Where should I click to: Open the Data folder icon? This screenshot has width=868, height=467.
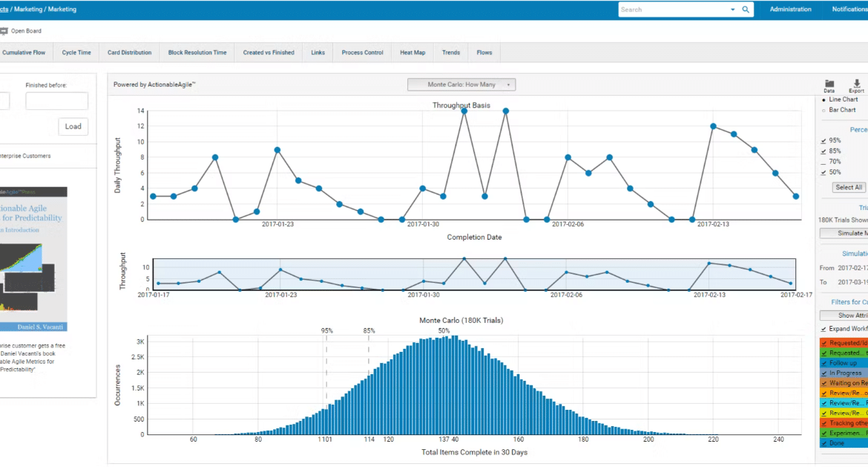tap(829, 84)
